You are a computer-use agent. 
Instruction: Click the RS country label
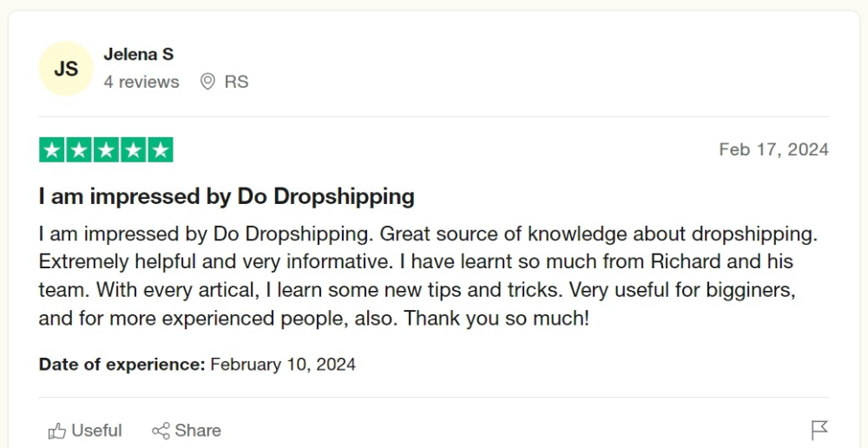pos(236,82)
